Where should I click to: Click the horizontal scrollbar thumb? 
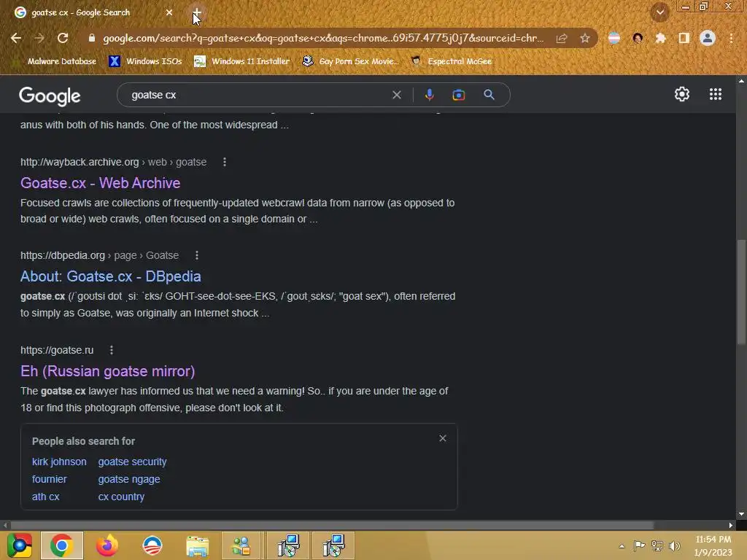click(x=332, y=525)
